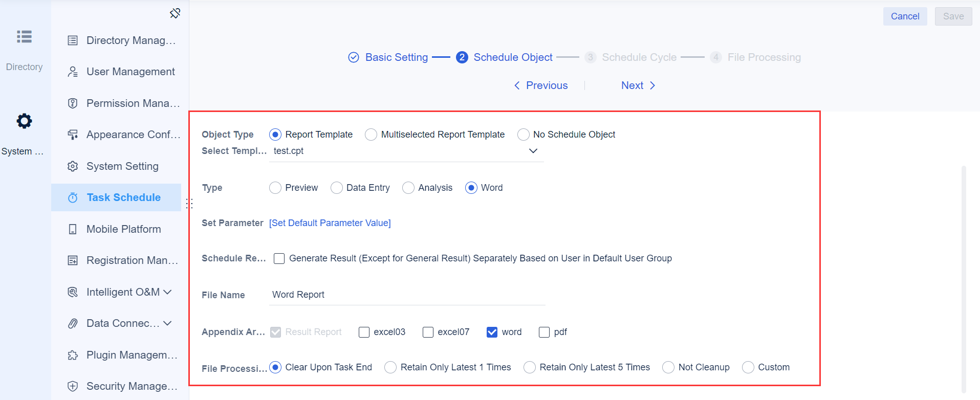Open the Directory list icon
The image size is (980, 400).
tap(24, 37)
